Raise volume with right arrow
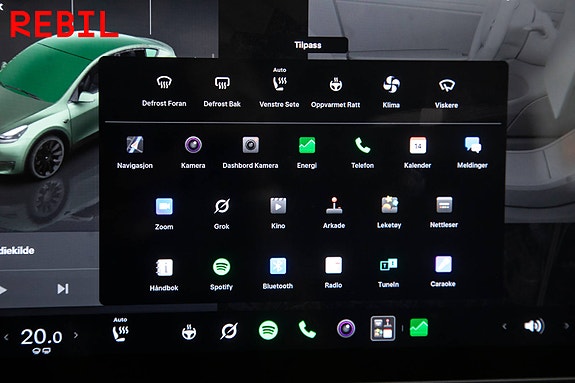575x383 pixels. (566, 325)
